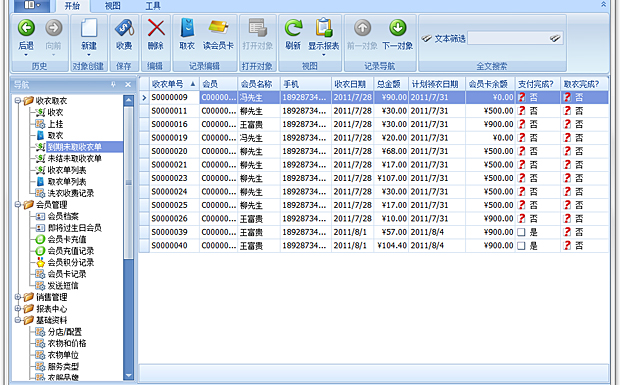Collapse the 基础资料 tree folder
This screenshot has width=620, height=385.
click(x=17, y=320)
